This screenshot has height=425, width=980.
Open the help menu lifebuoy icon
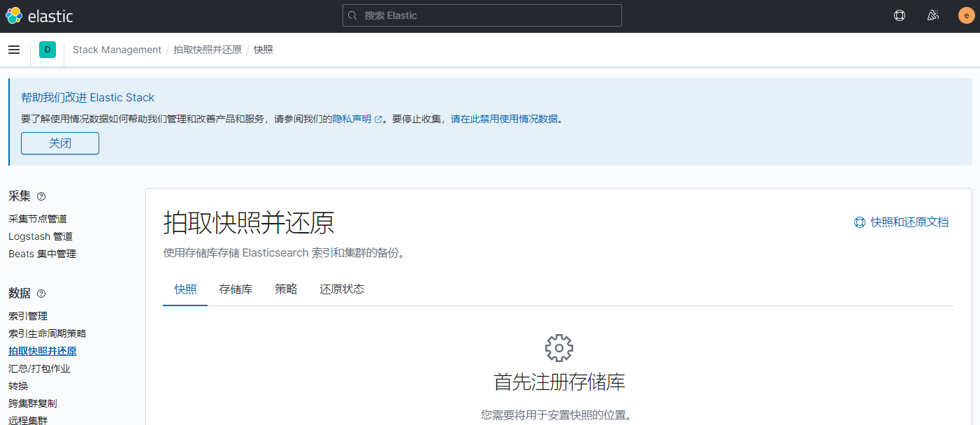(900, 15)
